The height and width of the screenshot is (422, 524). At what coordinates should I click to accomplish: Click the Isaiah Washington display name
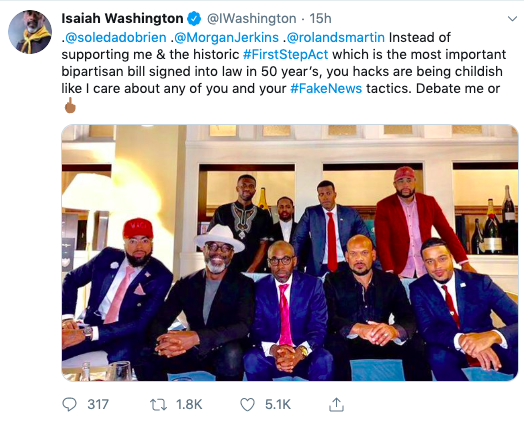pyautogui.click(x=122, y=18)
